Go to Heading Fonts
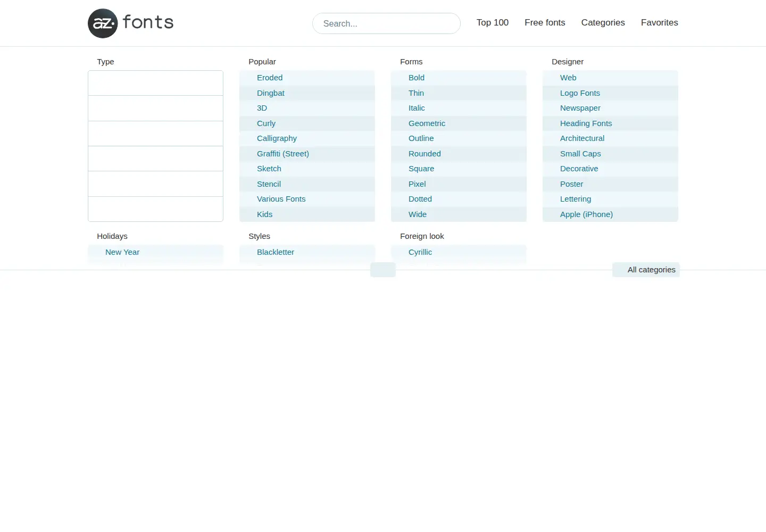 pyautogui.click(x=610, y=123)
